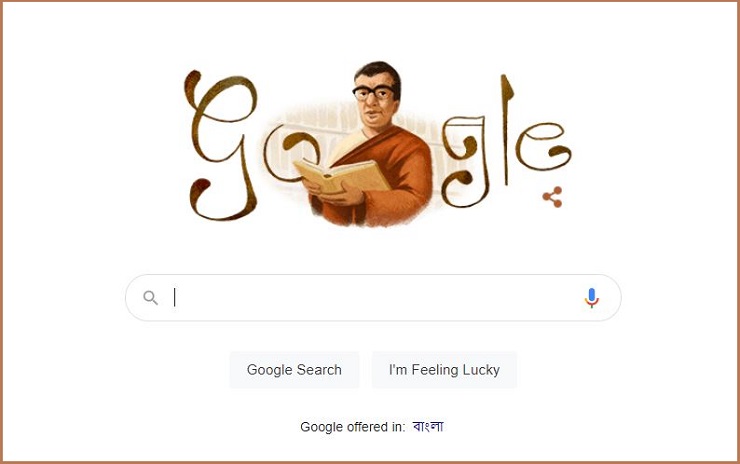
Task: Click the open book in the doodle
Action: point(341,176)
